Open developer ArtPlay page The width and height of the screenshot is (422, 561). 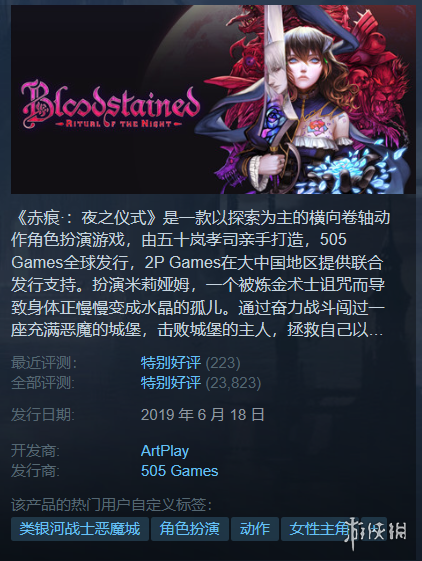click(165, 451)
